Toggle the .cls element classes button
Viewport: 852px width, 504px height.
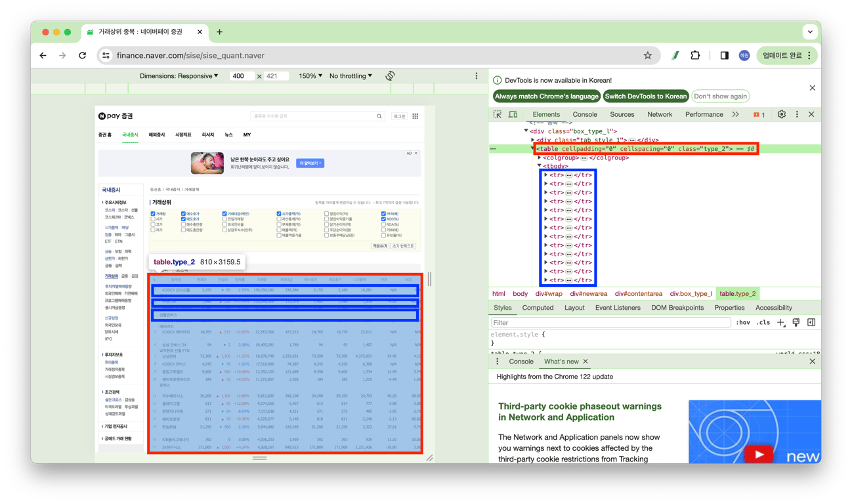763,323
